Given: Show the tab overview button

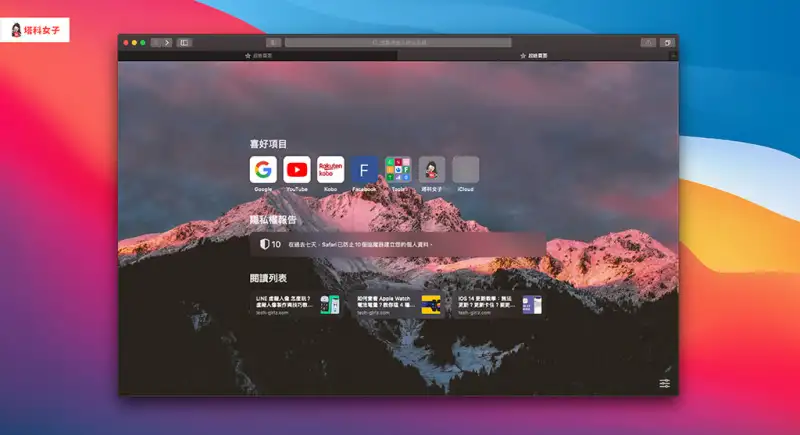Looking at the screenshot, I should tap(667, 43).
